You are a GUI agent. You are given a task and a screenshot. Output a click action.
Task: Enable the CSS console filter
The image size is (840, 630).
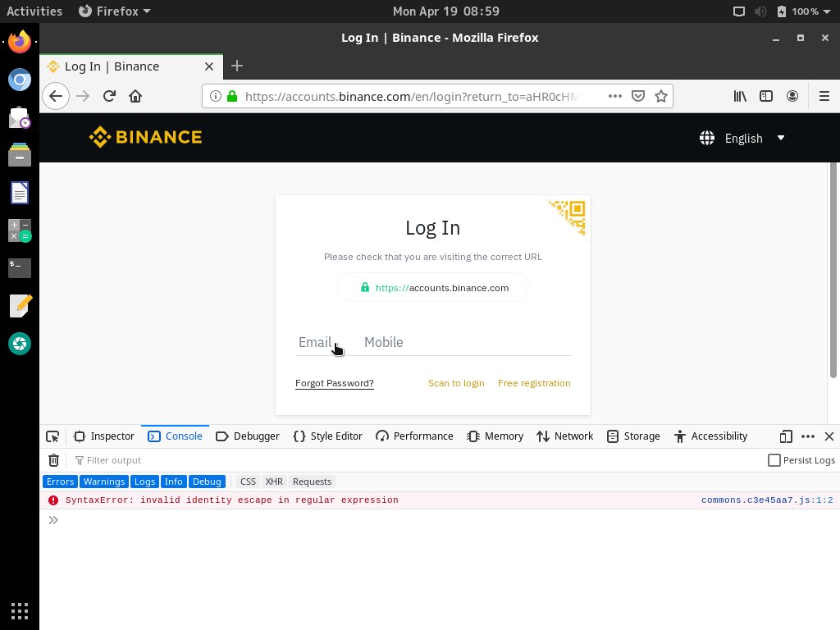tap(248, 482)
